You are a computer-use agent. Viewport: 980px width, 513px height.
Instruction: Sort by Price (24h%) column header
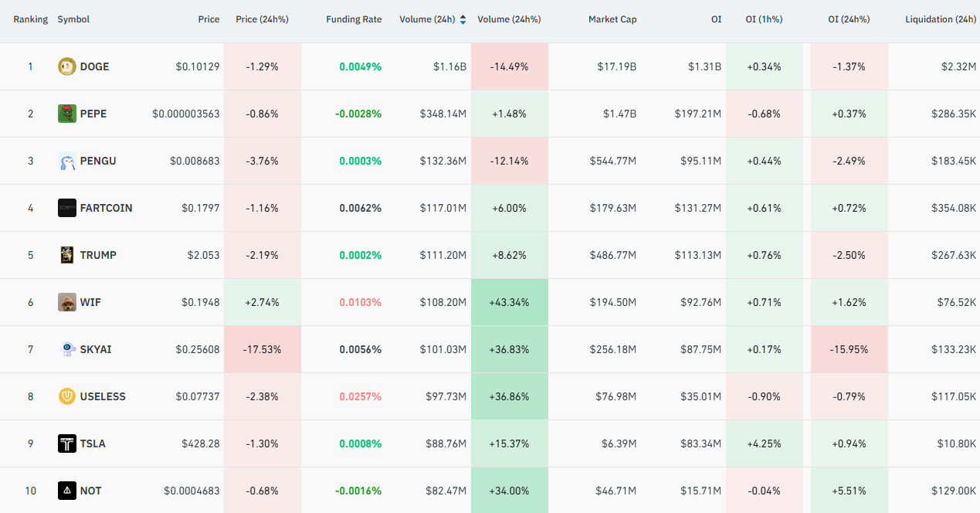coord(262,19)
